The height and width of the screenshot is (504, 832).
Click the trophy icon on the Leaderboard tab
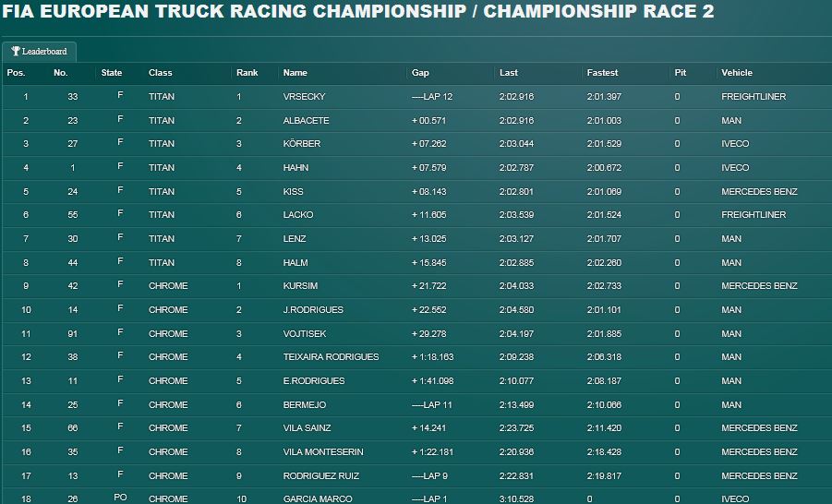coord(16,52)
